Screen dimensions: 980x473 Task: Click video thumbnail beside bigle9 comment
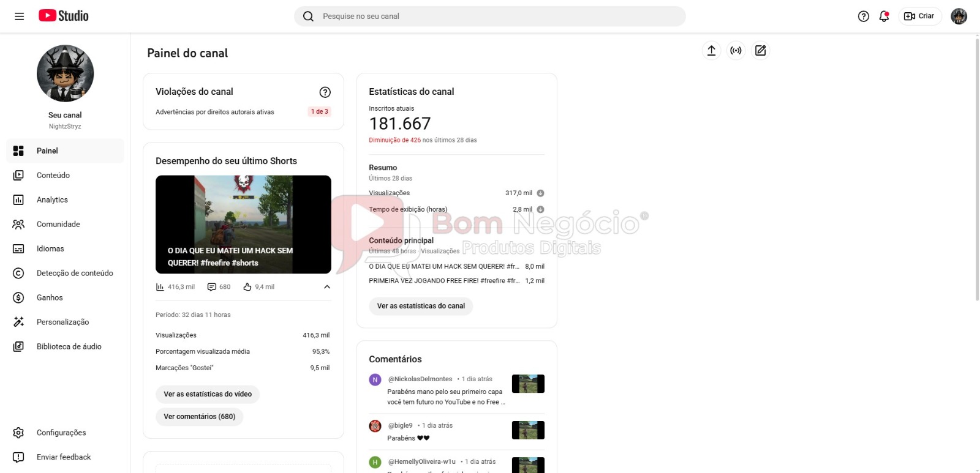(528, 430)
